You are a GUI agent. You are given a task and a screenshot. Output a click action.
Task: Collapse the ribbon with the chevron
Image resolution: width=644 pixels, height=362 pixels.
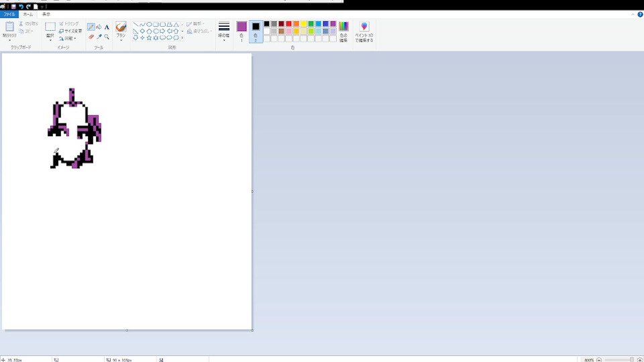pos(633,14)
